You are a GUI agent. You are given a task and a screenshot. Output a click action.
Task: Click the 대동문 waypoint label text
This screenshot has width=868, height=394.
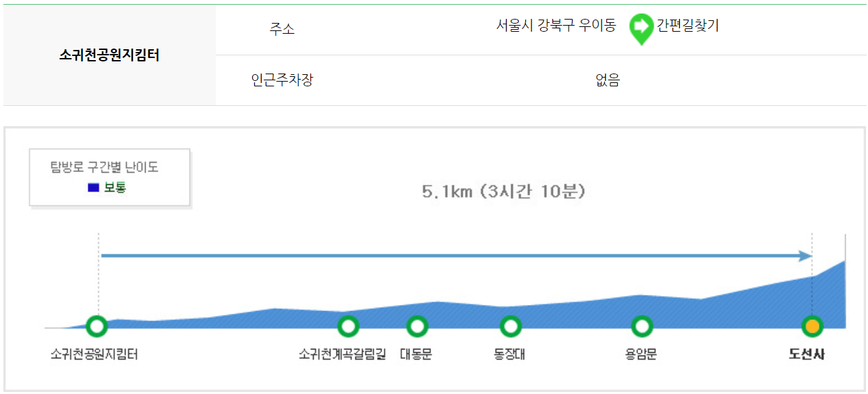(x=417, y=354)
